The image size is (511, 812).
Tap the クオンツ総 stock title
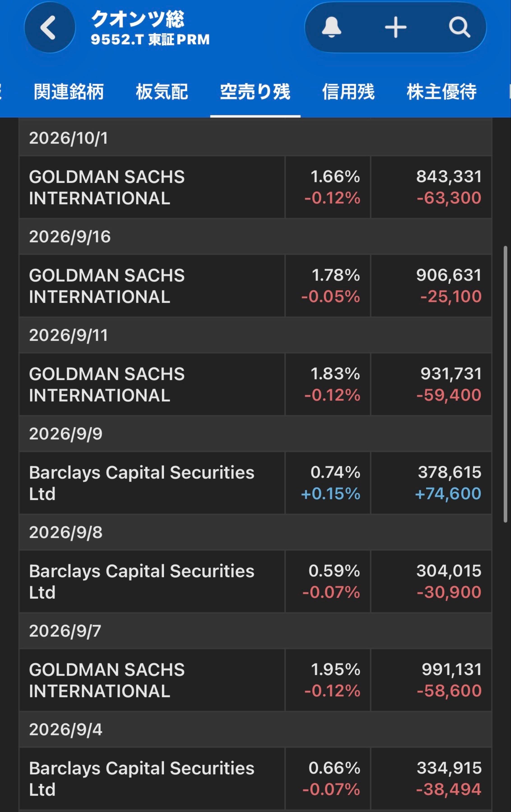pos(138,19)
